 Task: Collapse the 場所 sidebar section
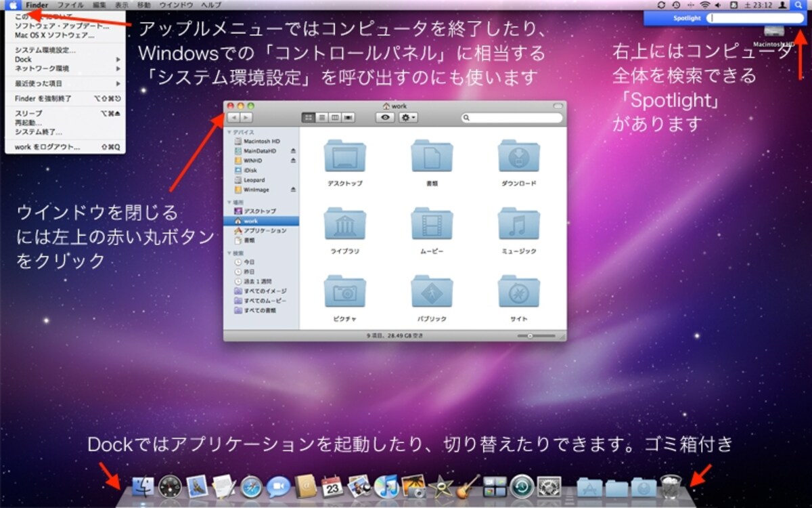(229, 202)
